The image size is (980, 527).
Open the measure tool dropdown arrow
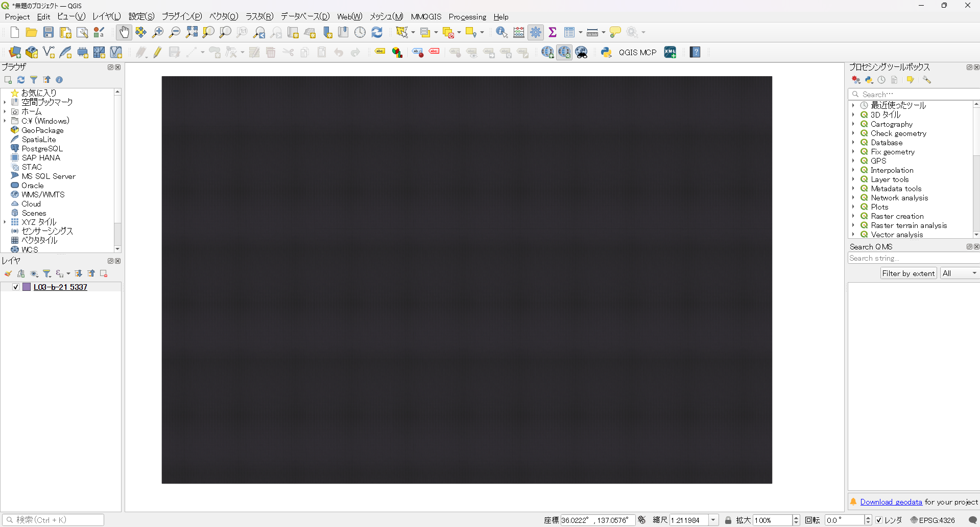[604, 33]
